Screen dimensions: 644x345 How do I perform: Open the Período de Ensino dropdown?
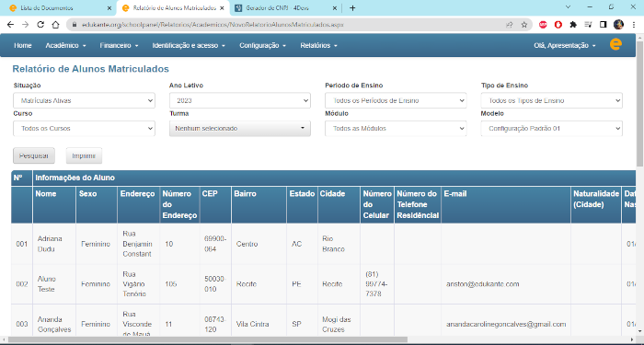pos(396,100)
